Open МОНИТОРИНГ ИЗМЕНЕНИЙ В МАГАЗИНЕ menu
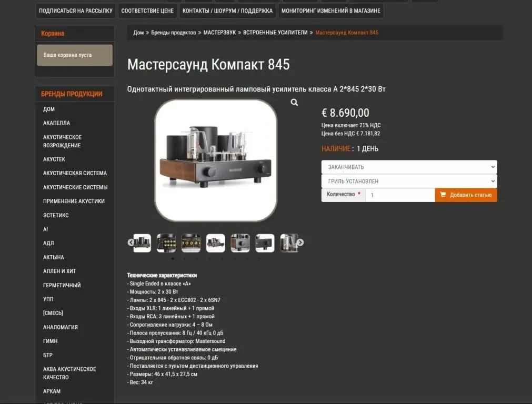Image resolution: width=532 pixels, height=404 pixels. pos(332,10)
